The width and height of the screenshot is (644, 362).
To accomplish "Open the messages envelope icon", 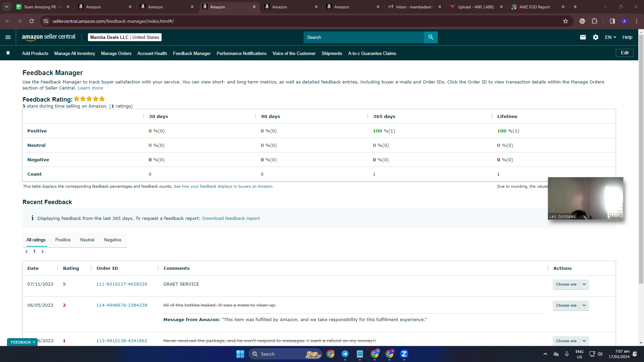I will click(x=583, y=37).
